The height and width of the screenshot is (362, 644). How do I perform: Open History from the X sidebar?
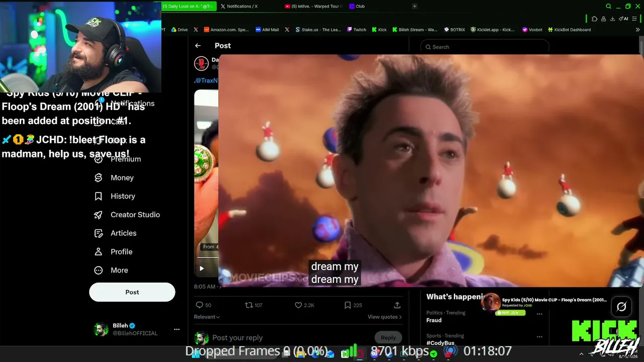tap(115, 196)
